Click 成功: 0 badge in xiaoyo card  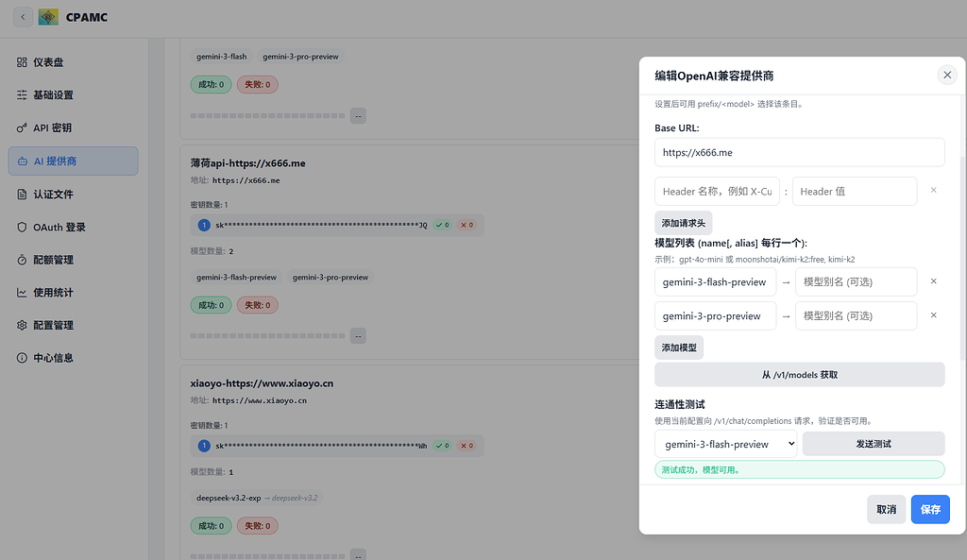pyautogui.click(x=211, y=526)
